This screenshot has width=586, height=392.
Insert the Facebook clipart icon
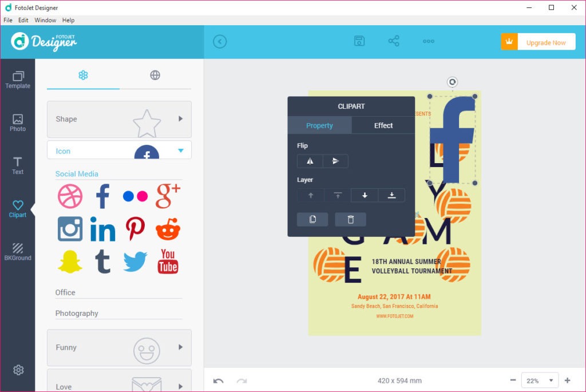click(x=103, y=196)
